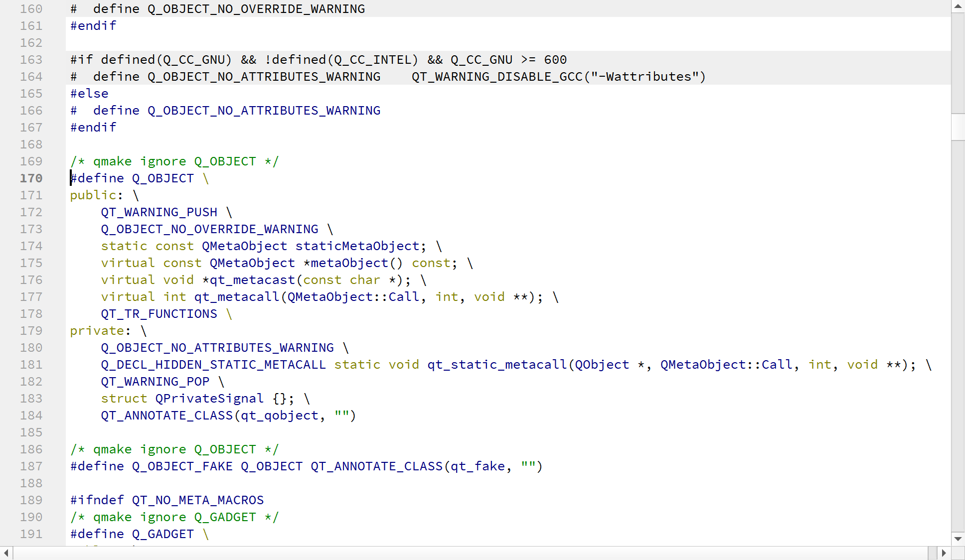Click line number 181 in the gutter
The width and height of the screenshot is (965, 560).
coord(31,365)
